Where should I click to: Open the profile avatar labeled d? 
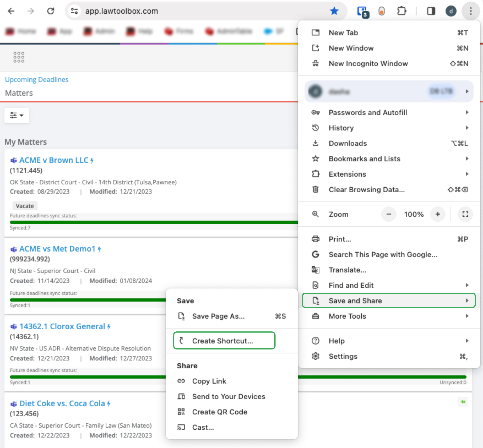click(x=451, y=11)
